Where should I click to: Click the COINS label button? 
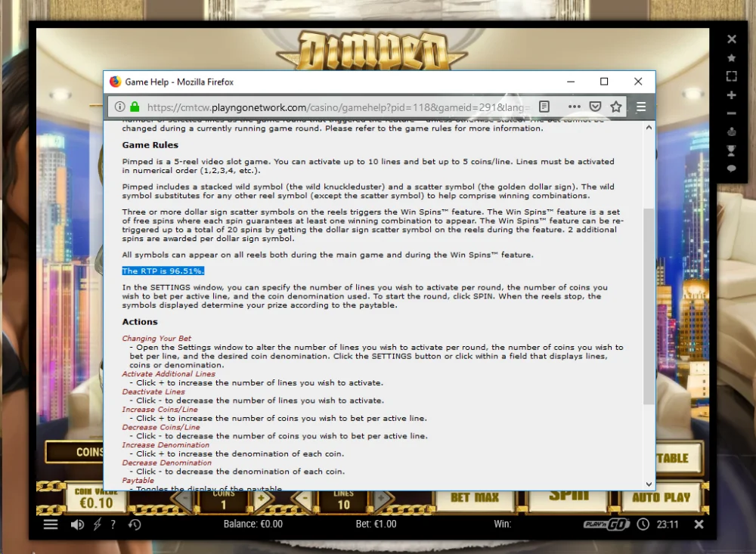coord(75,452)
